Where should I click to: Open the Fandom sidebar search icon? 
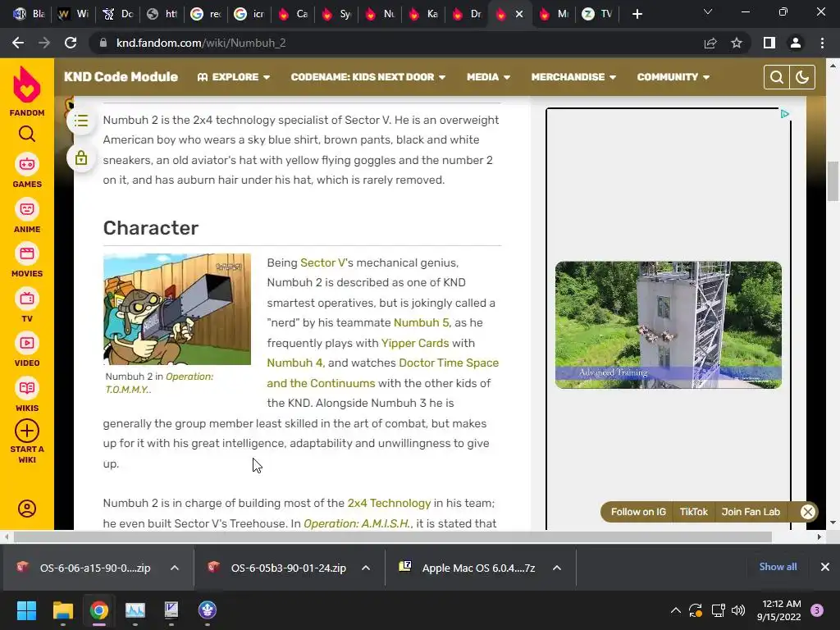[27, 134]
